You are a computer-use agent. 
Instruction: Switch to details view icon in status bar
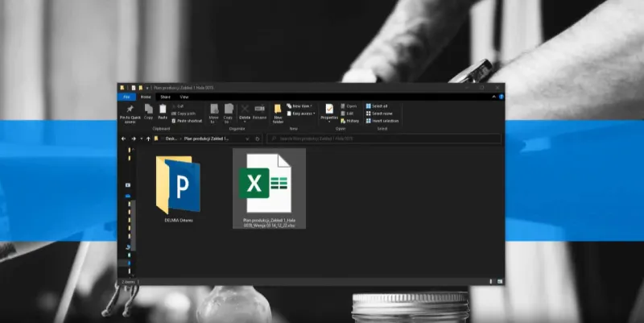pyautogui.click(x=491, y=281)
